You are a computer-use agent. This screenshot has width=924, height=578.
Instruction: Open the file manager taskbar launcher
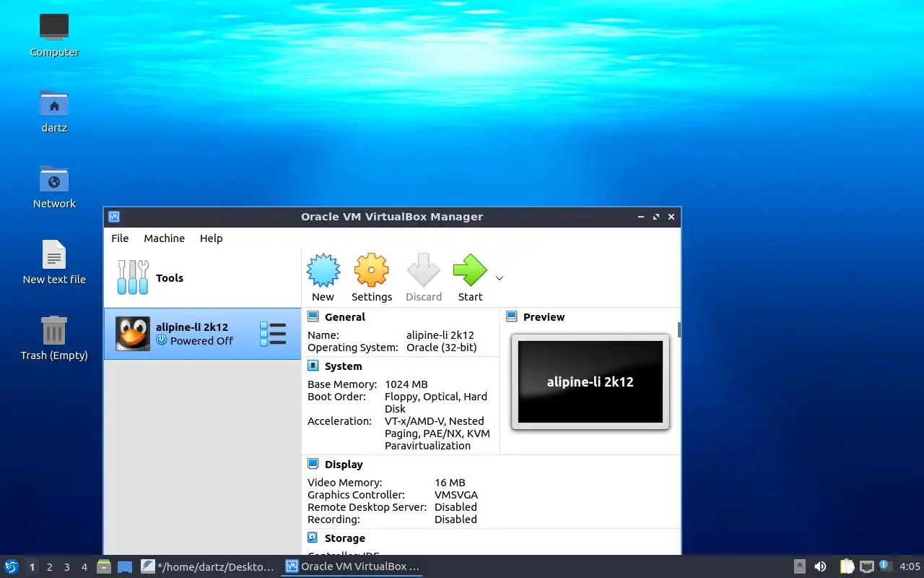(x=104, y=566)
